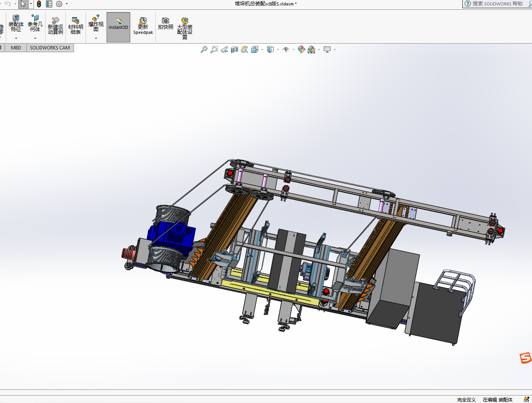Viewport: 532px width, 403px height.
Task: Click the status bar icon at right end
Action: 527,399
